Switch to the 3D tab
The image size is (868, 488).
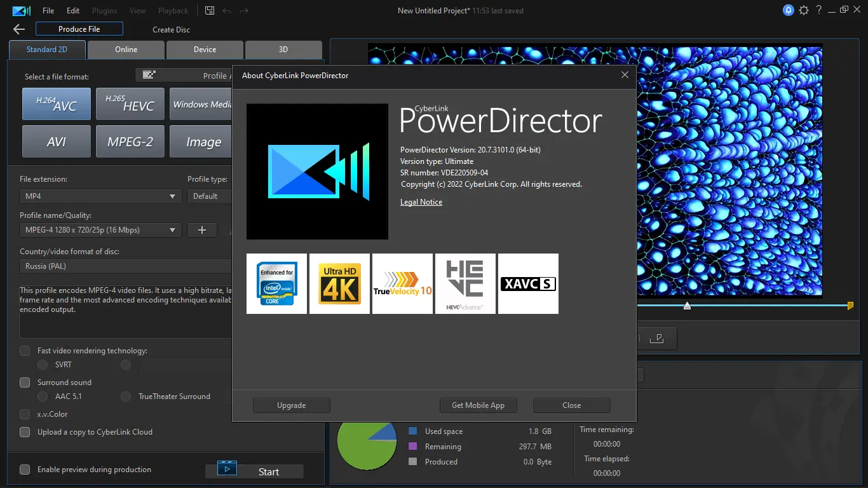pyautogui.click(x=283, y=50)
